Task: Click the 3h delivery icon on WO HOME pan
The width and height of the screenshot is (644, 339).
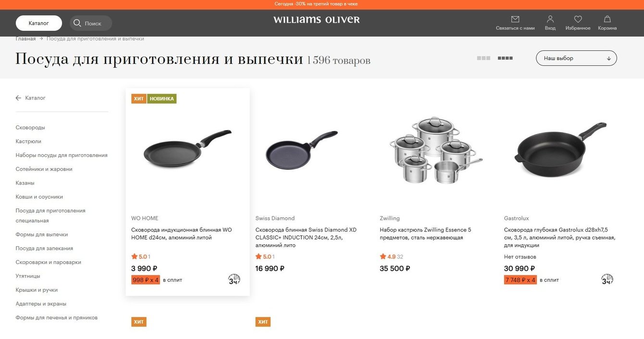Action: tap(234, 279)
